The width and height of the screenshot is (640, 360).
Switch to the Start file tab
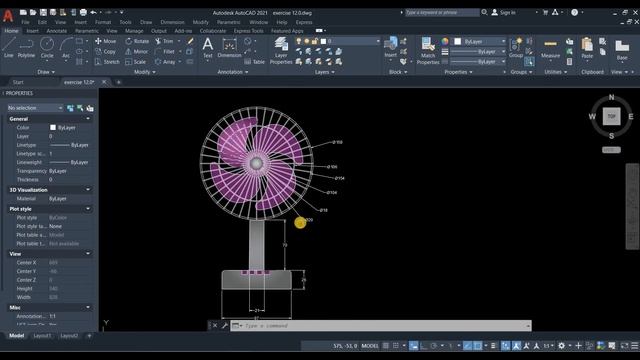pyautogui.click(x=18, y=82)
